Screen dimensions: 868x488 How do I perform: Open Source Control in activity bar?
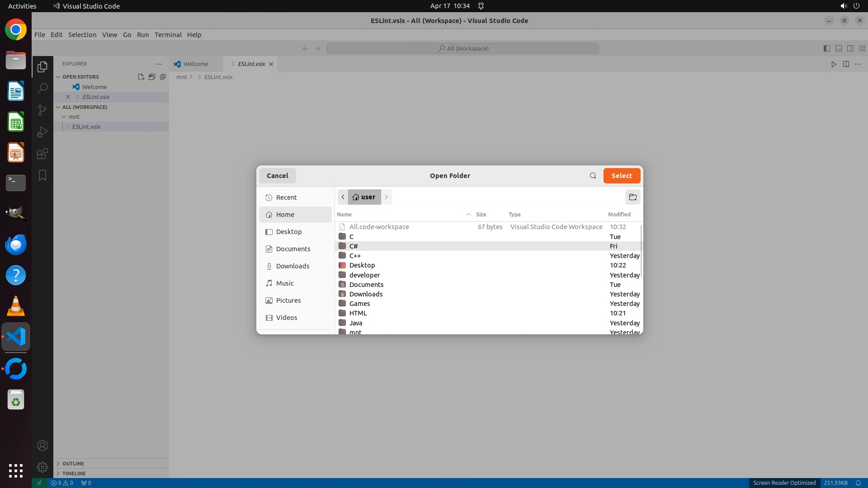[x=42, y=110]
